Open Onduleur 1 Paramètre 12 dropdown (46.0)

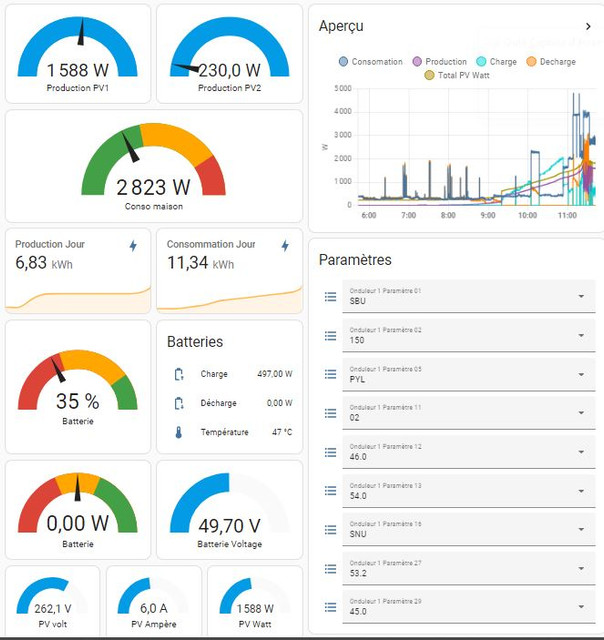[x=469, y=452]
